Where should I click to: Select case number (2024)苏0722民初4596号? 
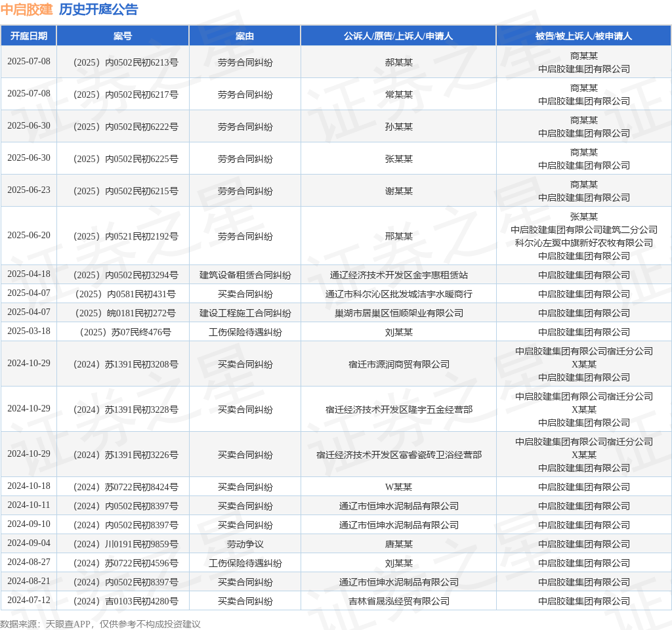coord(125,564)
